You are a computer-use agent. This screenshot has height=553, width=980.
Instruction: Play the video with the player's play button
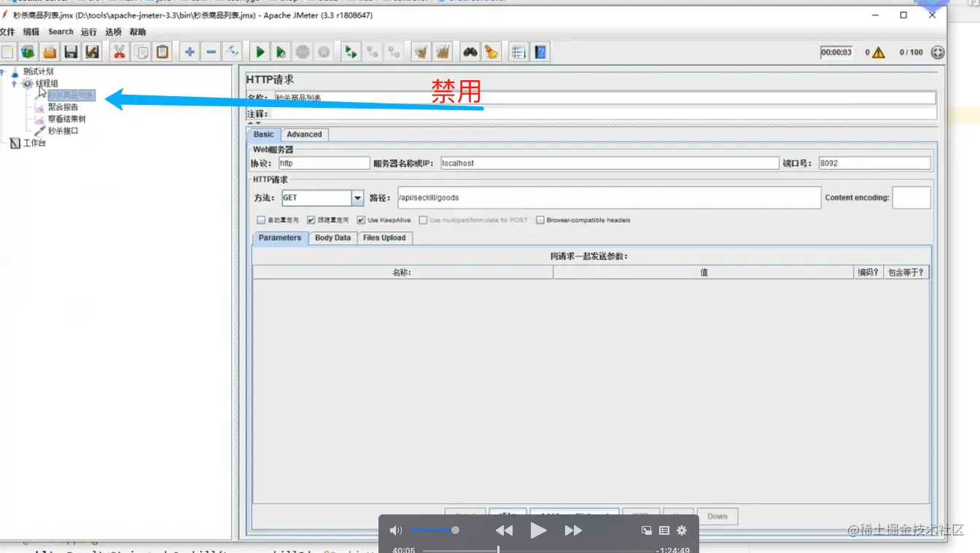[538, 530]
